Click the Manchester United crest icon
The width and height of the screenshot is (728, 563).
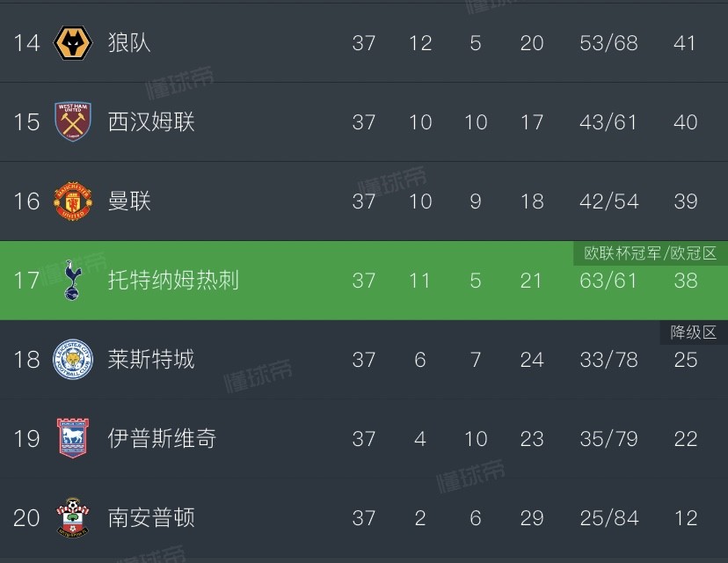pos(73,201)
